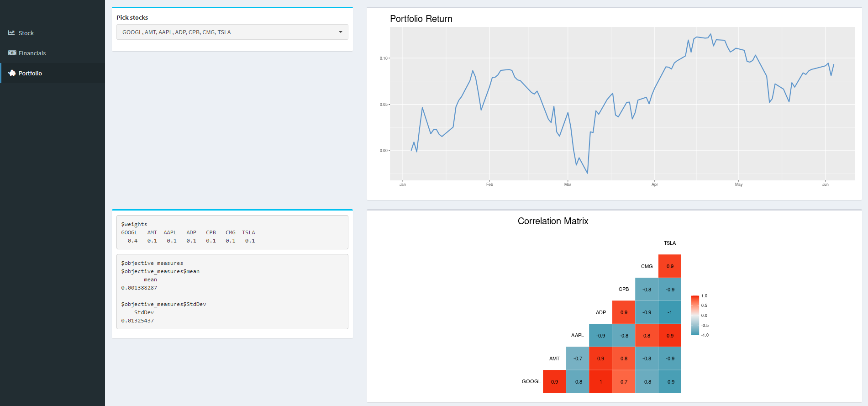The height and width of the screenshot is (406, 868).
Task: Click the portfolio weights output panel
Action: (232, 232)
